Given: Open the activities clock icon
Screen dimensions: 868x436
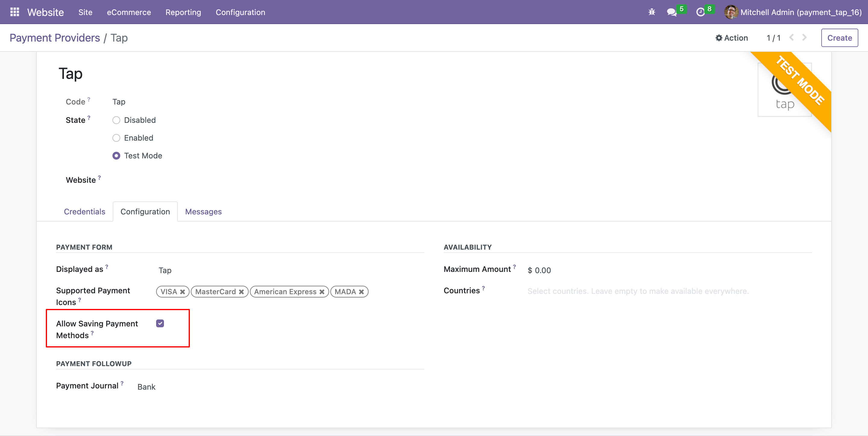Looking at the screenshot, I should [700, 12].
